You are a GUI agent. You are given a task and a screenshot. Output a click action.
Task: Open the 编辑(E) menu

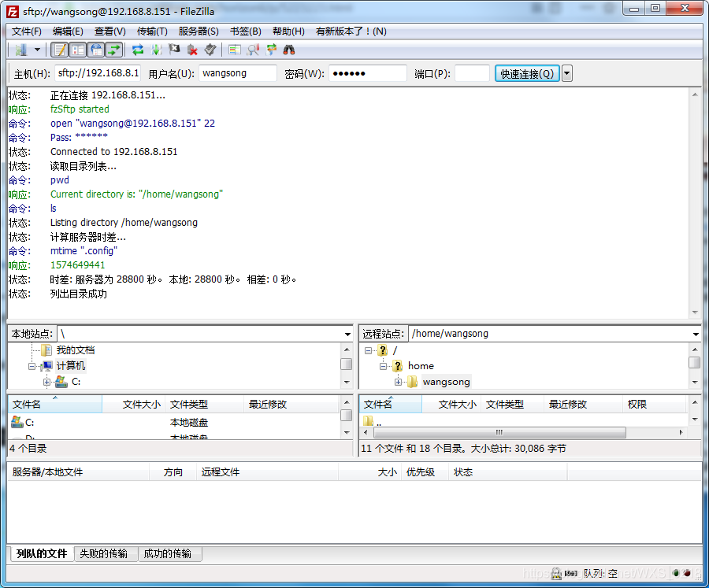point(68,31)
